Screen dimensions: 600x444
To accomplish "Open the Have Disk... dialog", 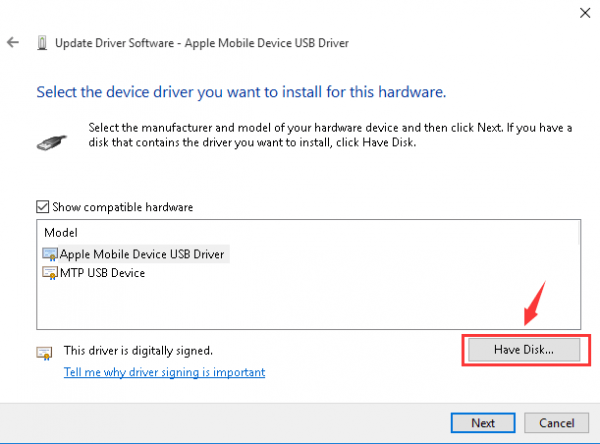I will (523, 350).
